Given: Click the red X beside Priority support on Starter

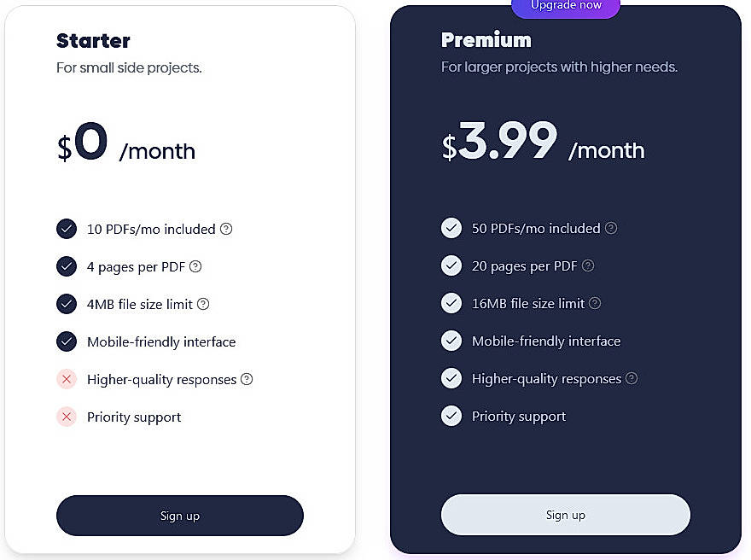Looking at the screenshot, I should click(67, 417).
